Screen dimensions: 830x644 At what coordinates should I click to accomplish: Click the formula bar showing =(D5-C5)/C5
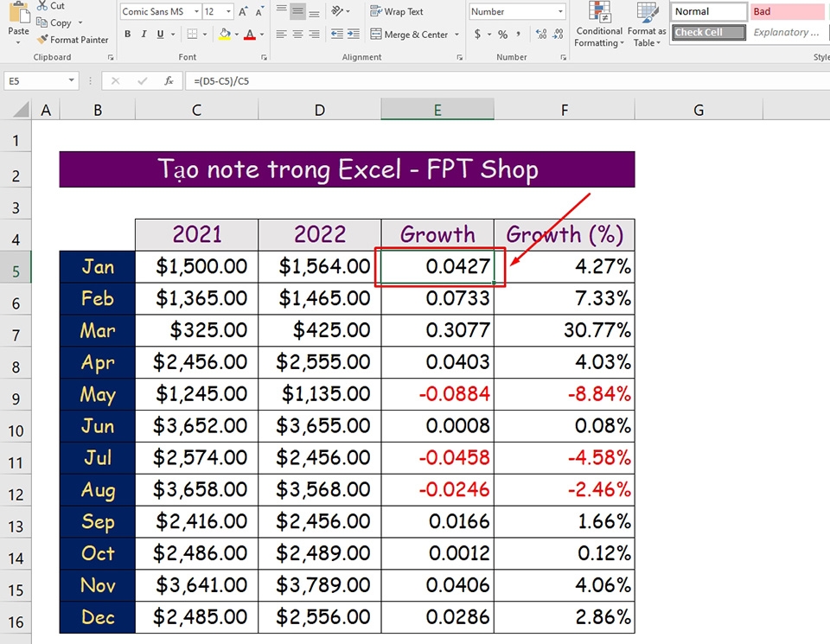coord(508,81)
